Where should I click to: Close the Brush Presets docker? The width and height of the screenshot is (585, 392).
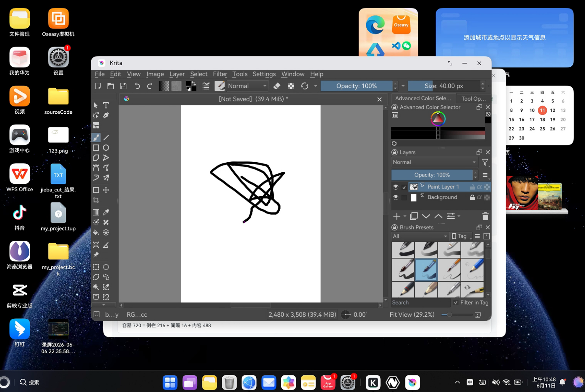[488, 227]
